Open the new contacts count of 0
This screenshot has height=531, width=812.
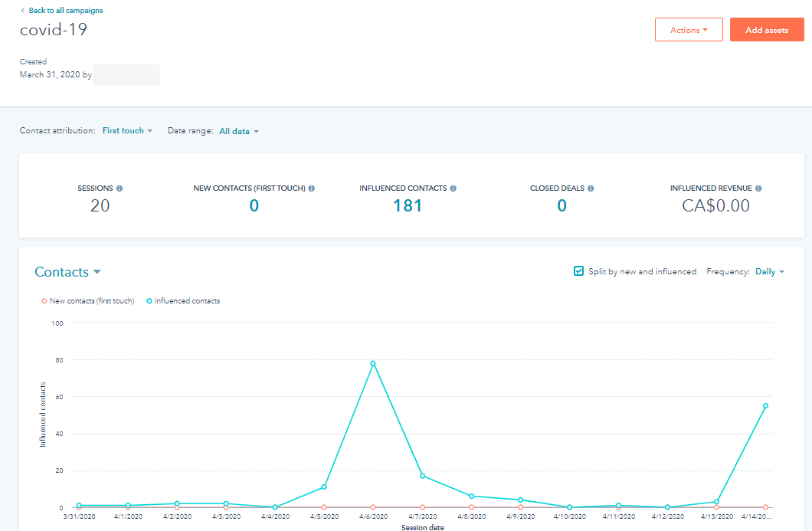[x=254, y=205]
